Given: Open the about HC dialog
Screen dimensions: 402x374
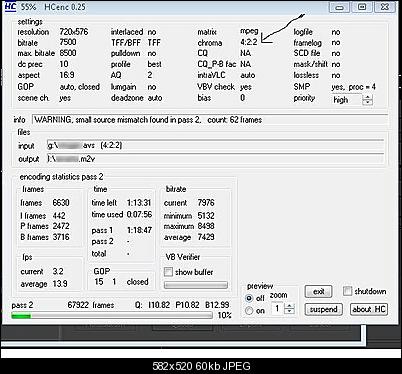Looking at the screenshot, I should pyautogui.click(x=369, y=309).
